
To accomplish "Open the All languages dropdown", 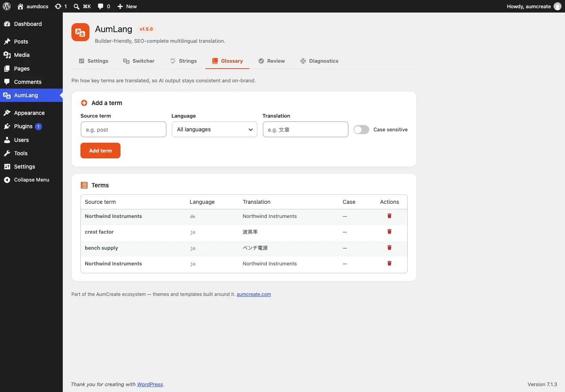I will point(215,129).
